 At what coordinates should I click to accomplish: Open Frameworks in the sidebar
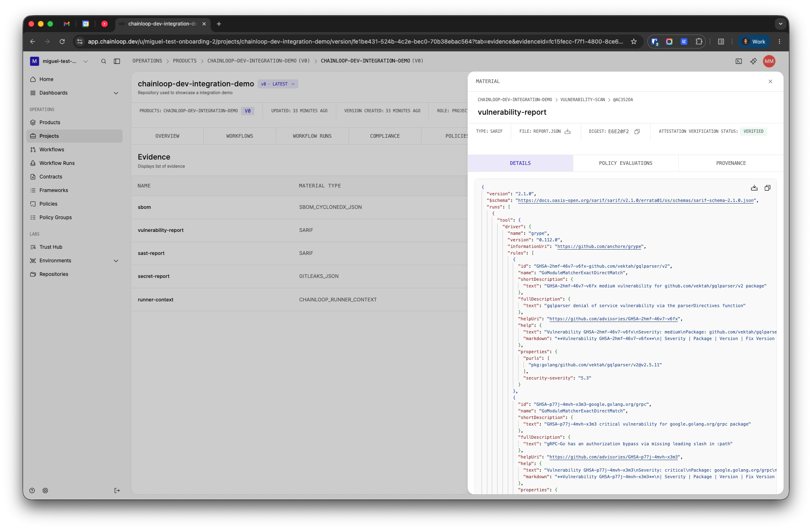point(74,190)
